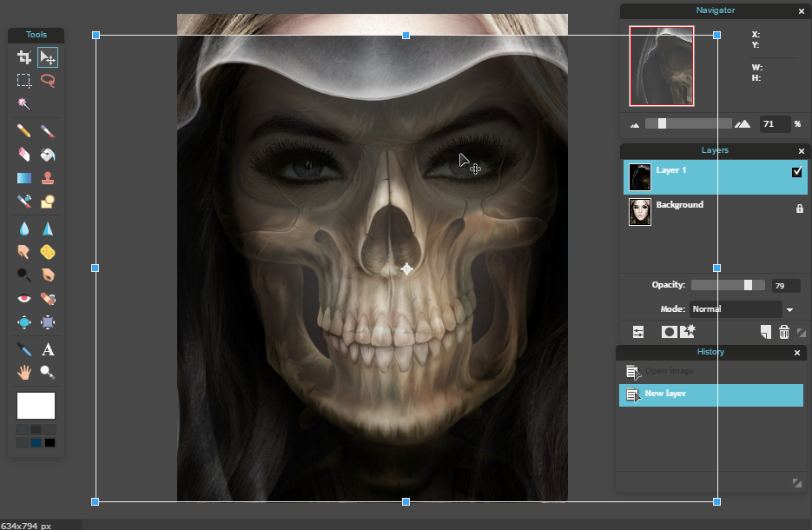This screenshot has height=530, width=812.
Task: Create a new layer
Action: [x=765, y=332]
